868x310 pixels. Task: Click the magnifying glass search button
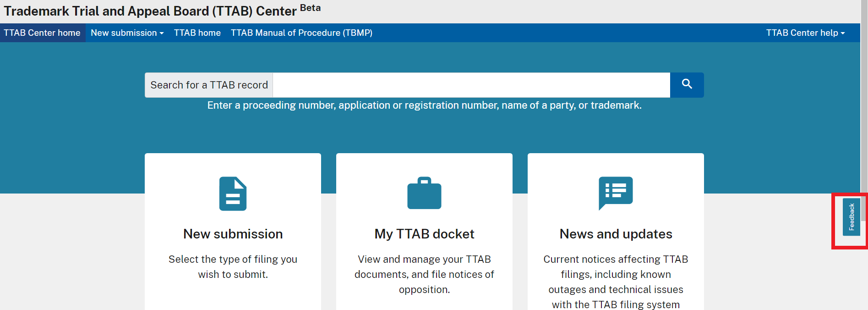point(687,85)
